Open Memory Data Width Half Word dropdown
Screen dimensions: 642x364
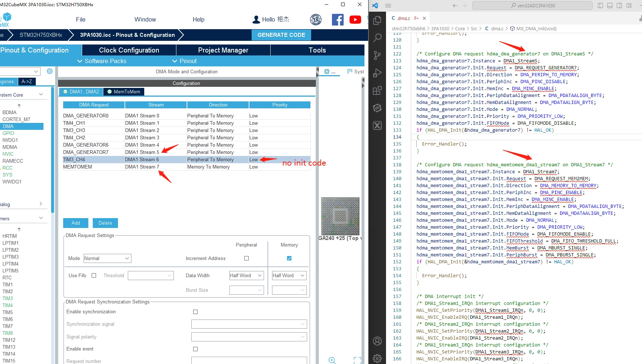coord(289,275)
